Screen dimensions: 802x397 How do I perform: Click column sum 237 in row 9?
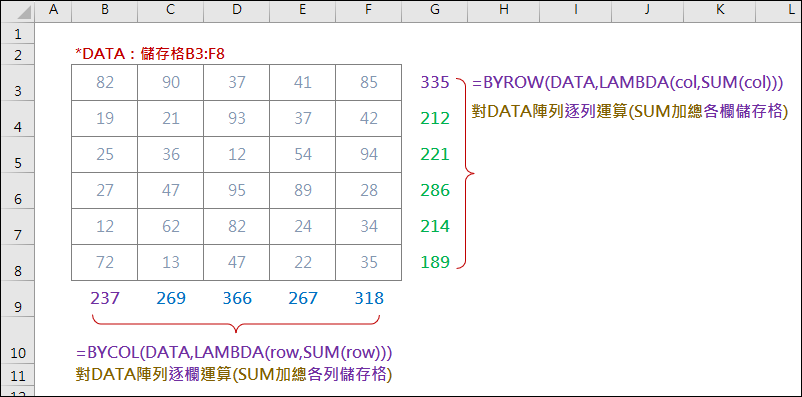(104, 298)
